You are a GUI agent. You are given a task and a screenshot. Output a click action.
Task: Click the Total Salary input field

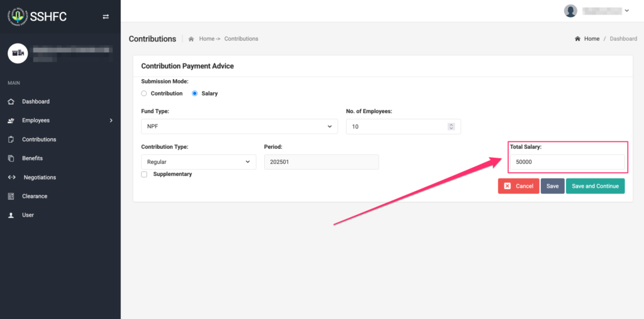click(567, 163)
